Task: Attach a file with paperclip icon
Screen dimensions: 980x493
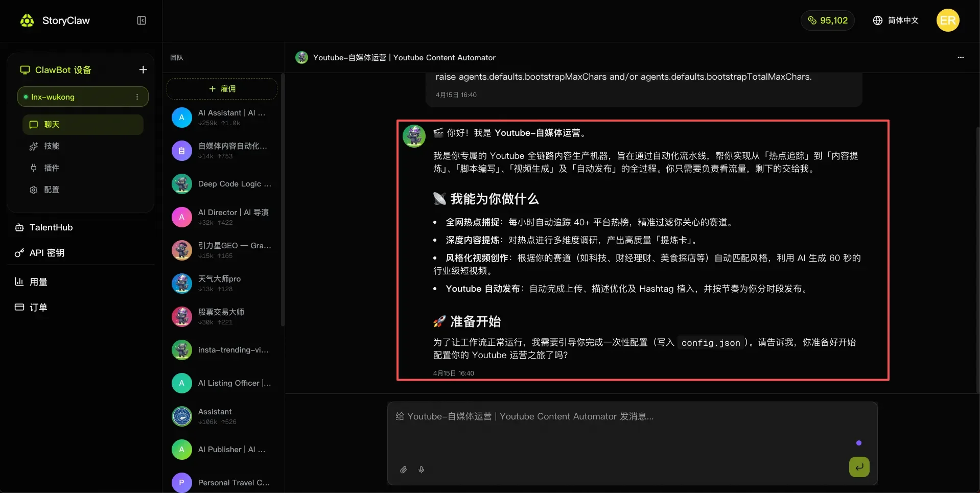Action: [x=403, y=469]
